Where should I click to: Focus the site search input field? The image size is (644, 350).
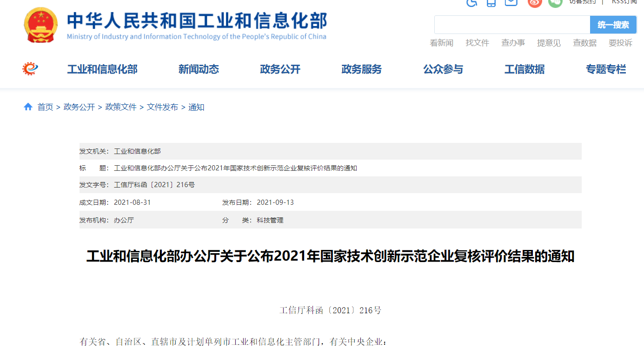512,25
